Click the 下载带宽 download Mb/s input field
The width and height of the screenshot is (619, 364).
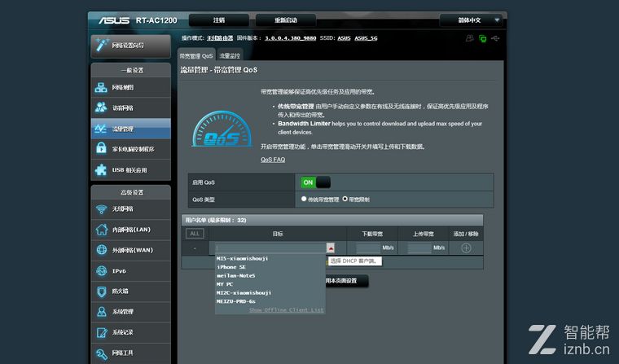pyautogui.click(x=368, y=248)
